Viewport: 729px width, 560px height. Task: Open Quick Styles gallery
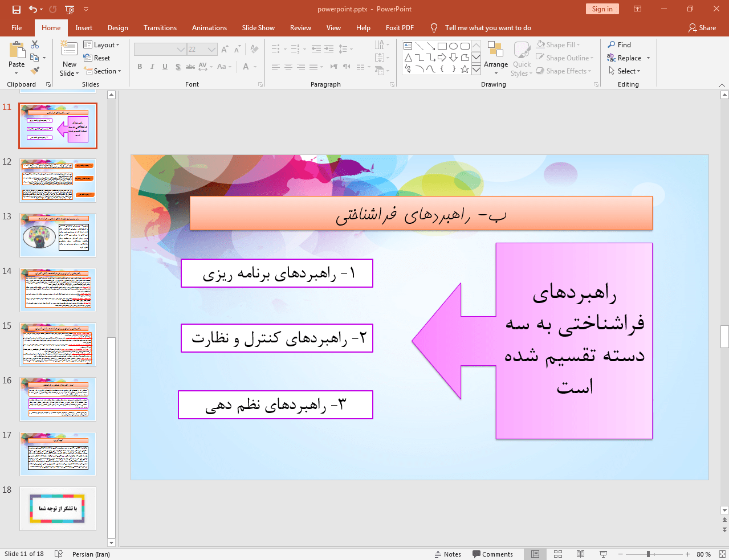(x=522, y=58)
